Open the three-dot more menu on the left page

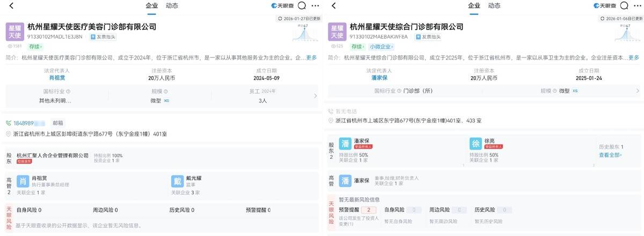(x=315, y=6)
